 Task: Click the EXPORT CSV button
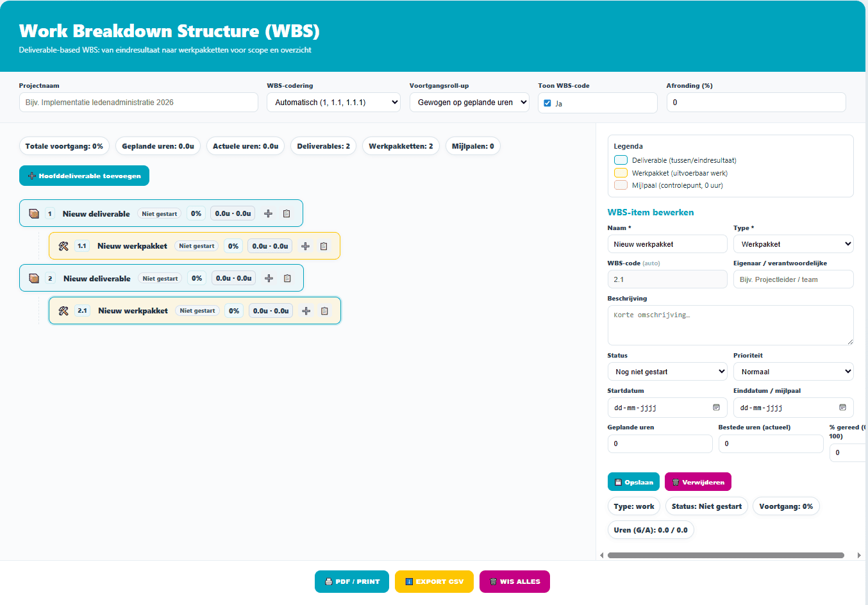(x=434, y=581)
